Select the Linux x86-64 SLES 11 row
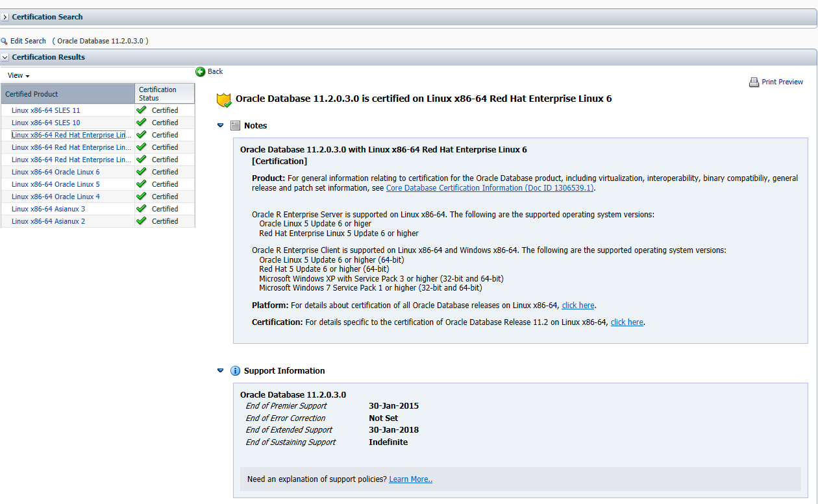This screenshot has height=504, width=818. [98, 110]
